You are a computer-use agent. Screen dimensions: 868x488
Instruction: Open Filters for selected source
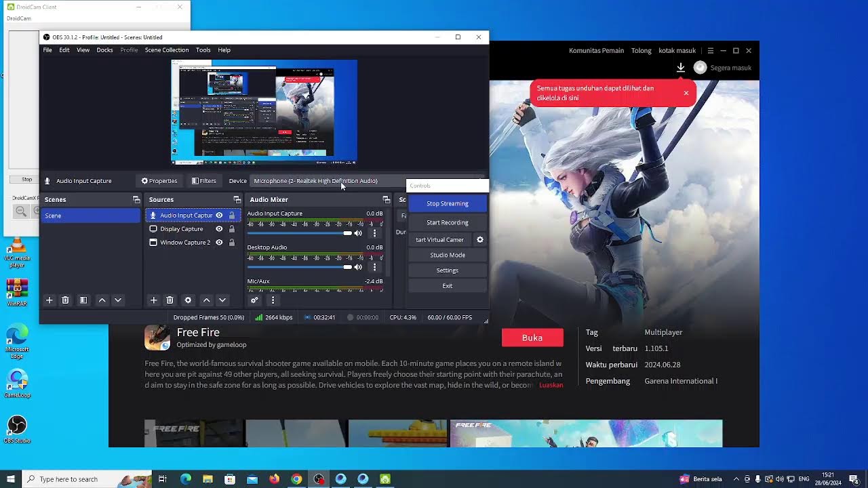pyautogui.click(x=203, y=181)
